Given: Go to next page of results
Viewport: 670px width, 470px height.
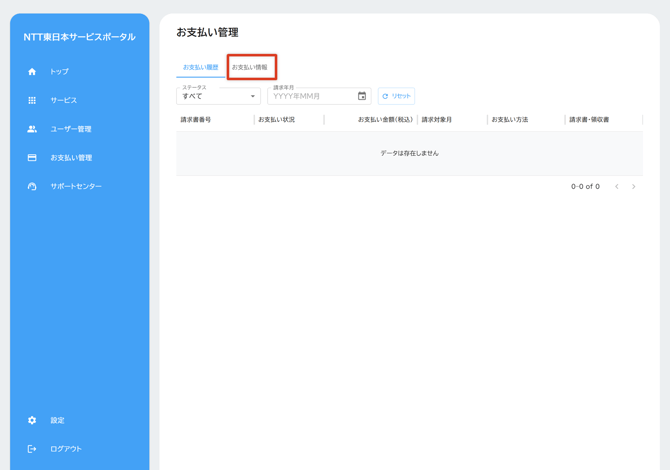Looking at the screenshot, I should coord(633,187).
